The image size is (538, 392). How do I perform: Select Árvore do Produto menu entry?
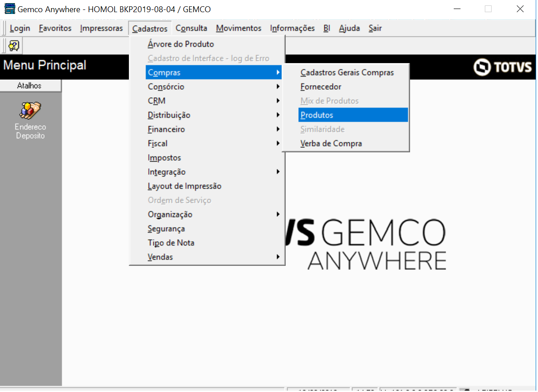pyautogui.click(x=214, y=44)
